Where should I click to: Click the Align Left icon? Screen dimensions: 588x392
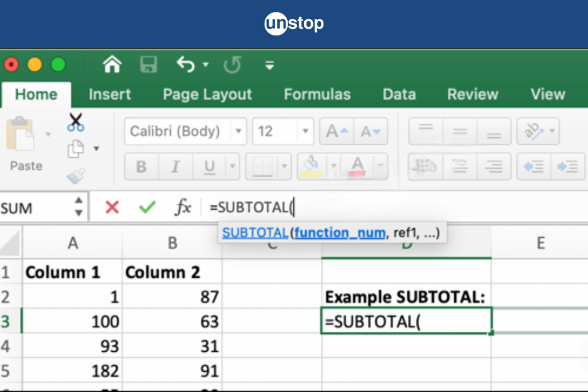425,166
